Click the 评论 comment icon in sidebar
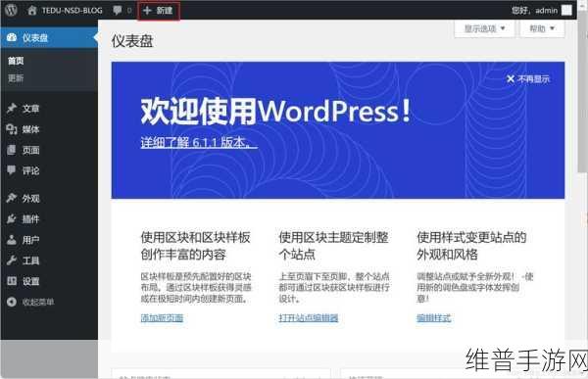 [12, 170]
